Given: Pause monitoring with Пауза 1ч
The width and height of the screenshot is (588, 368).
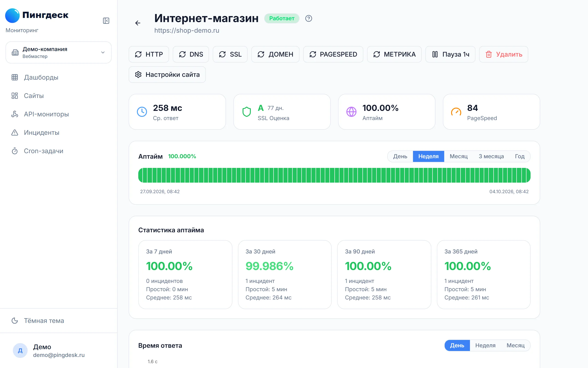Looking at the screenshot, I should pos(450,54).
